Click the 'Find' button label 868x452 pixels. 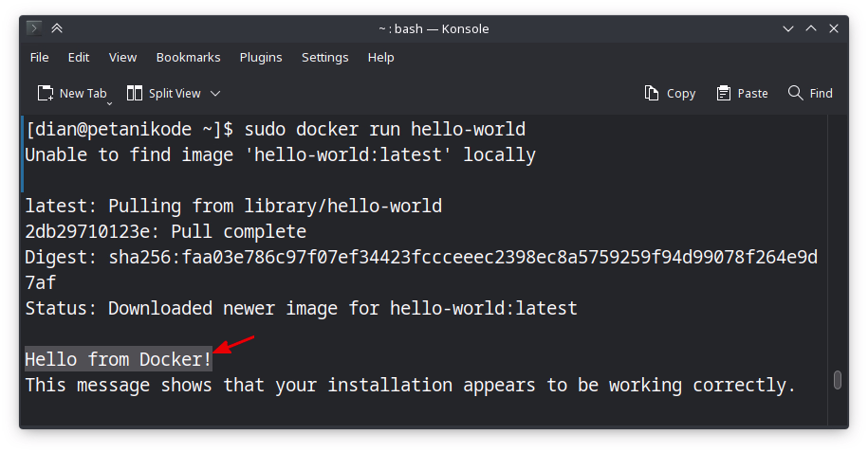tap(821, 94)
